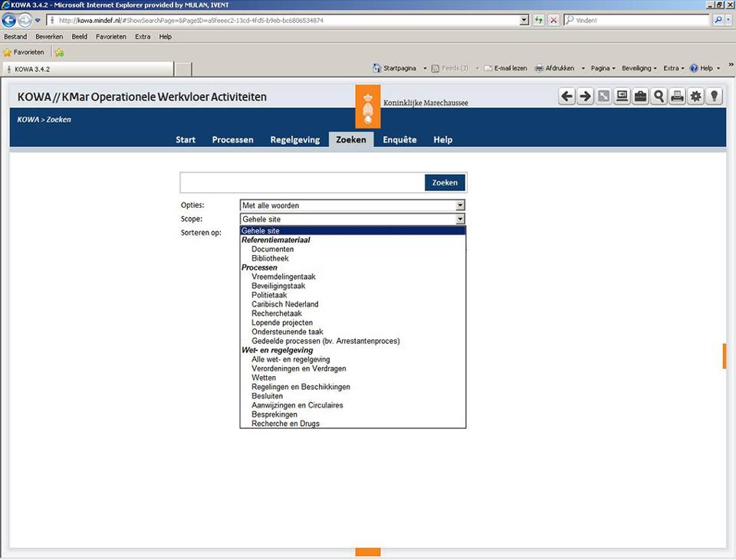Click the light bulb icon
Image resolution: width=736 pixels, height=560 pixels.
714,97
